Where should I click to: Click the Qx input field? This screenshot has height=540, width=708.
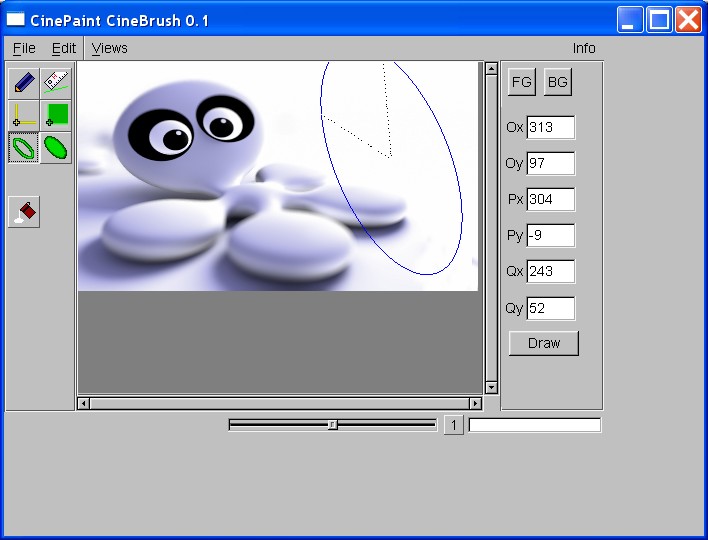(x=551, y=271)
